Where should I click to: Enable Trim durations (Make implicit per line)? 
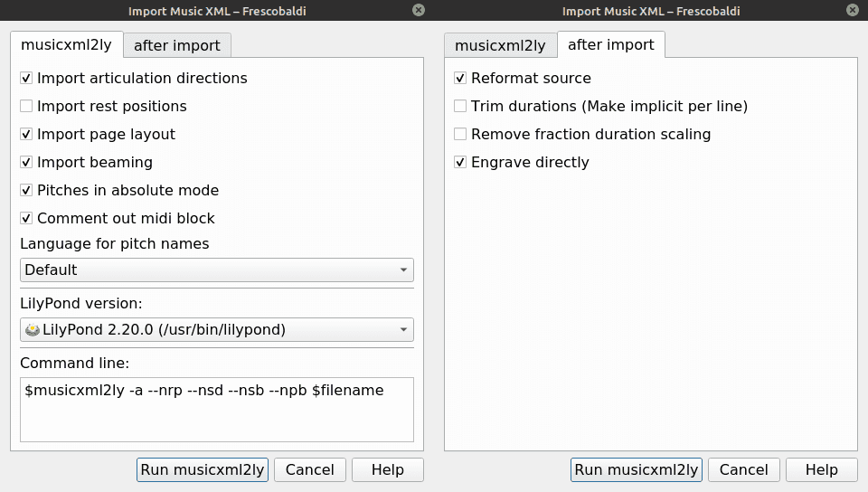(460, 107)
